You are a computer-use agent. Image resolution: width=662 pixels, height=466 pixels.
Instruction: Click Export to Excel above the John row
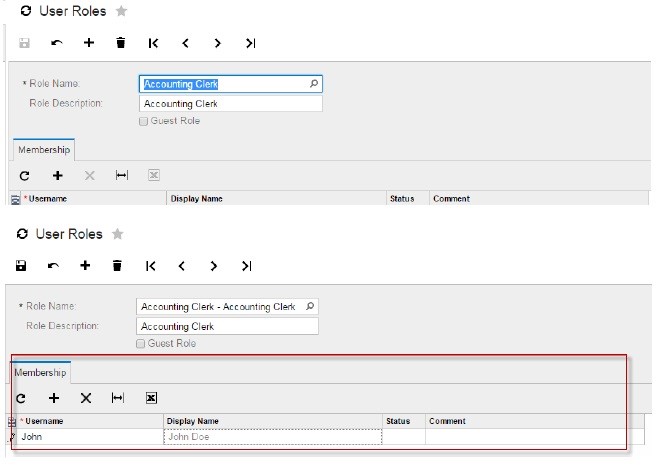click(151, 398)
